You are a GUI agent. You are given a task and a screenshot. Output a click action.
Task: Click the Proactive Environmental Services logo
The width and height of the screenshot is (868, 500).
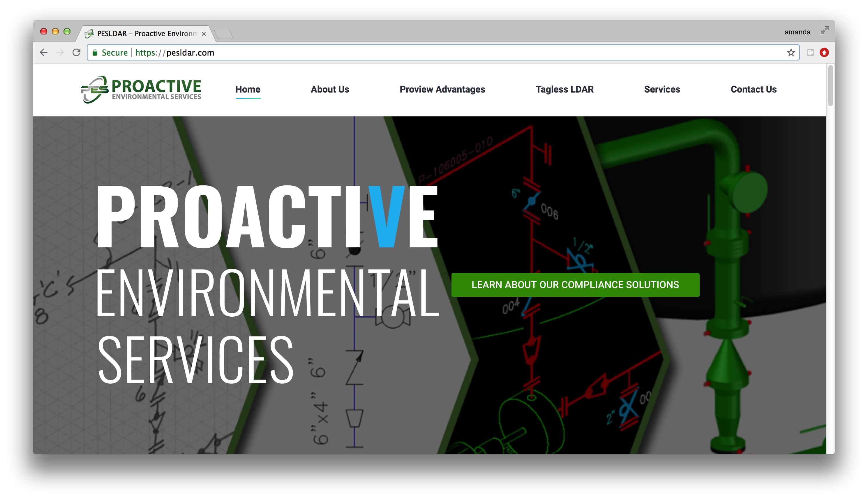[x=141, y=89]
